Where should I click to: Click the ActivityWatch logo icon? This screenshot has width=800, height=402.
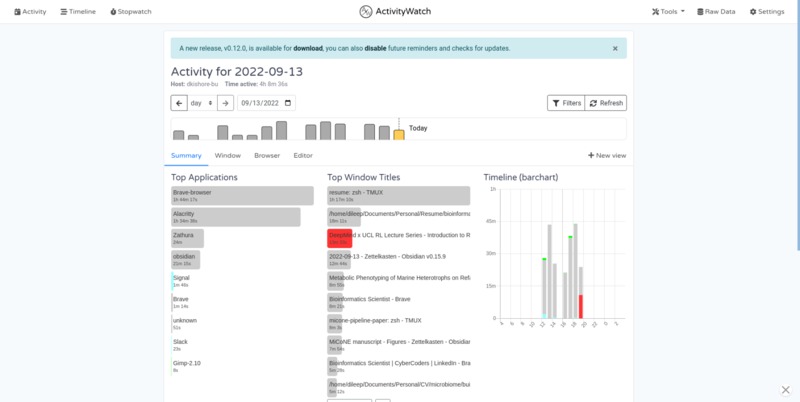pos(366,11)
